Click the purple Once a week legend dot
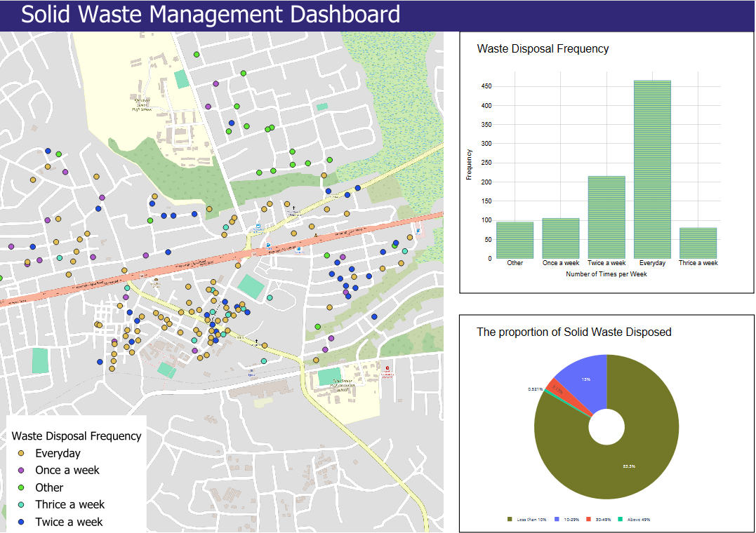Screen dimensions: 756x533 click(x=20, y=470)
